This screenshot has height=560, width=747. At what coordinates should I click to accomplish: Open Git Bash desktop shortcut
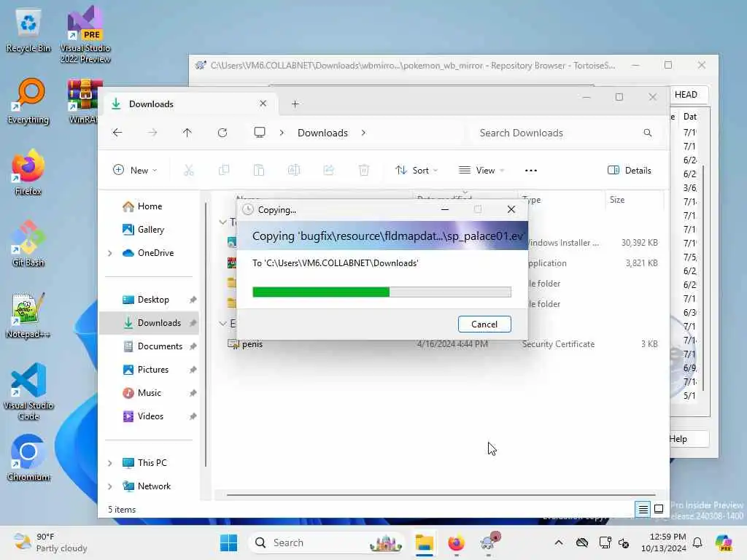point(28,244)
